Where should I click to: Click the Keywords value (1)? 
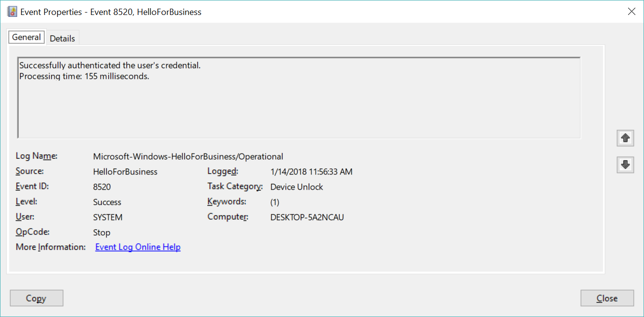pyautogui.click(x=275, y=202)
